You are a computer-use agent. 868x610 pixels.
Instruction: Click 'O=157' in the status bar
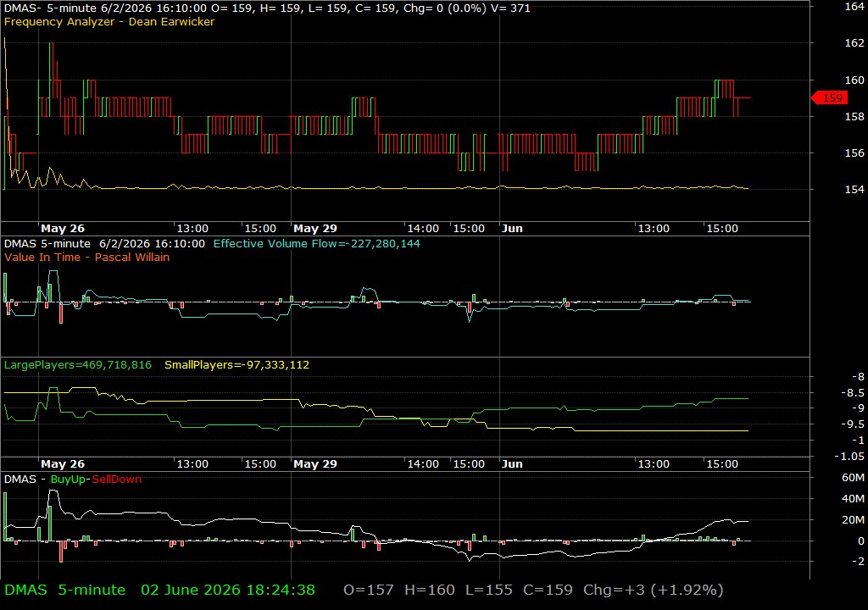369,590
